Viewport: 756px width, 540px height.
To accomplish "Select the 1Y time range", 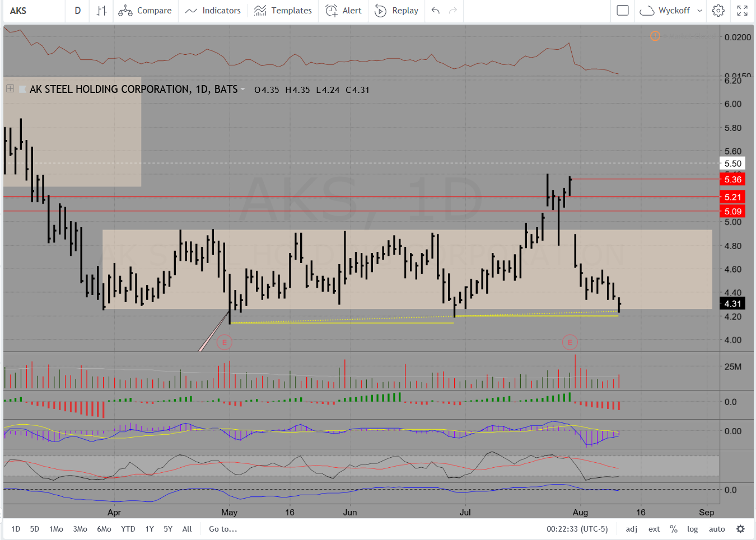I will coord(150,529).
